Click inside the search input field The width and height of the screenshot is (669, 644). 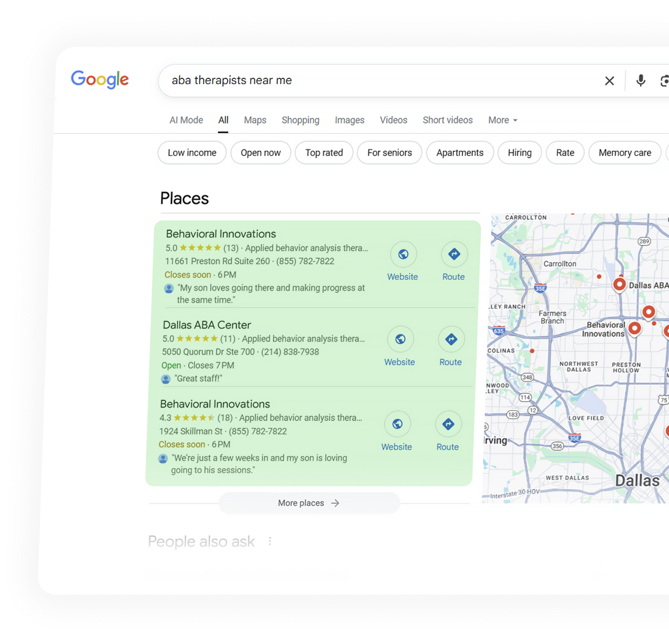tap(376, 80)
